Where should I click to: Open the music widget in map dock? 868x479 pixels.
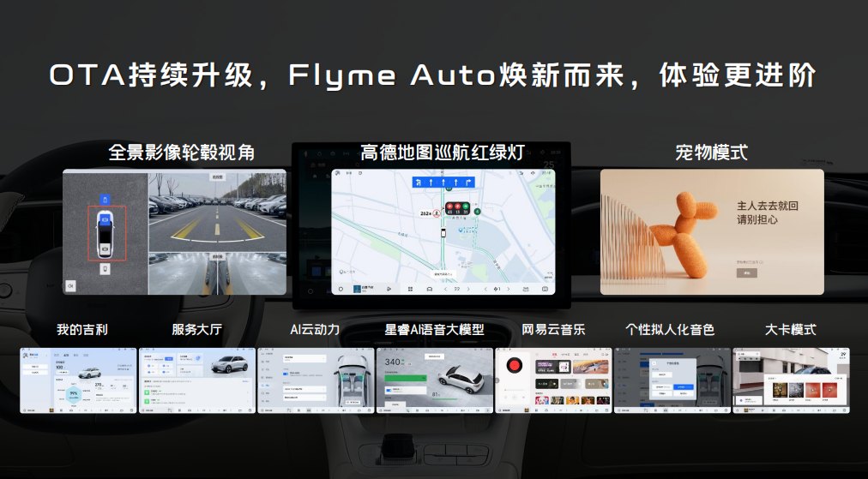point(363,289)
